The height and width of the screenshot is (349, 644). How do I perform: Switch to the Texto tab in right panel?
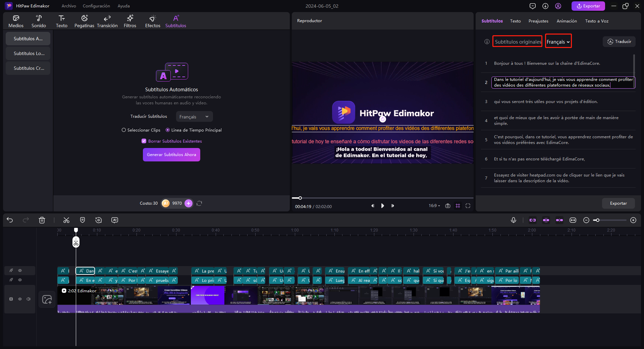tap(515, 21)
